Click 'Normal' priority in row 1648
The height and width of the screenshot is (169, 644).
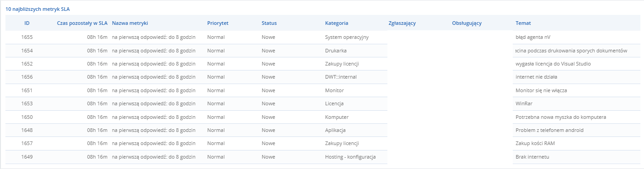tap(216, 130)
